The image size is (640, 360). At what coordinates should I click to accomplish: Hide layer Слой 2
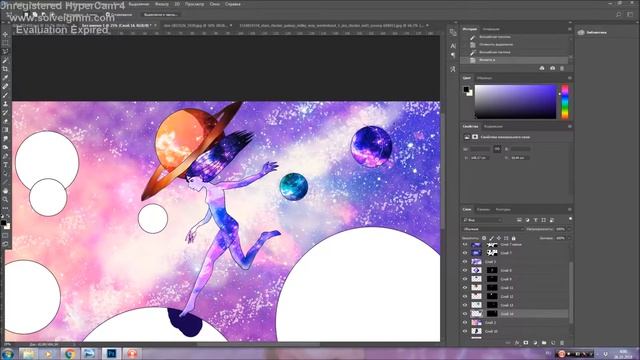tap(465, 322)
